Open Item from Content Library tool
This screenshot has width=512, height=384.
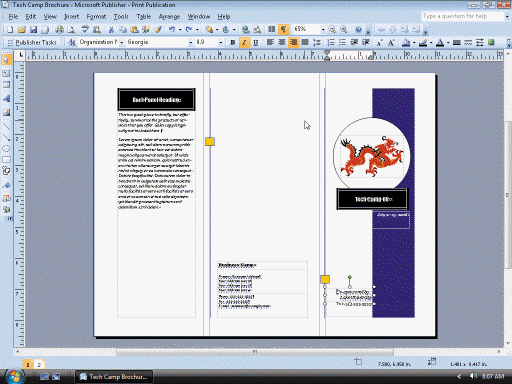pyautogui.click(x=6, y=210)
